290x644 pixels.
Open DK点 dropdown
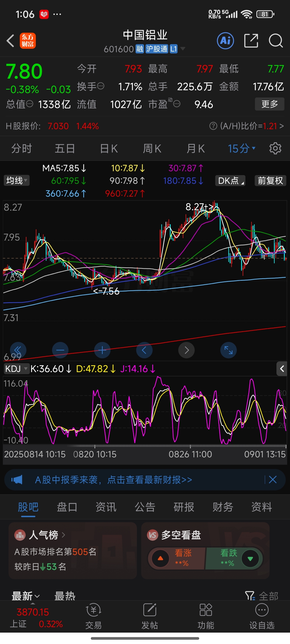click(230, 180)
